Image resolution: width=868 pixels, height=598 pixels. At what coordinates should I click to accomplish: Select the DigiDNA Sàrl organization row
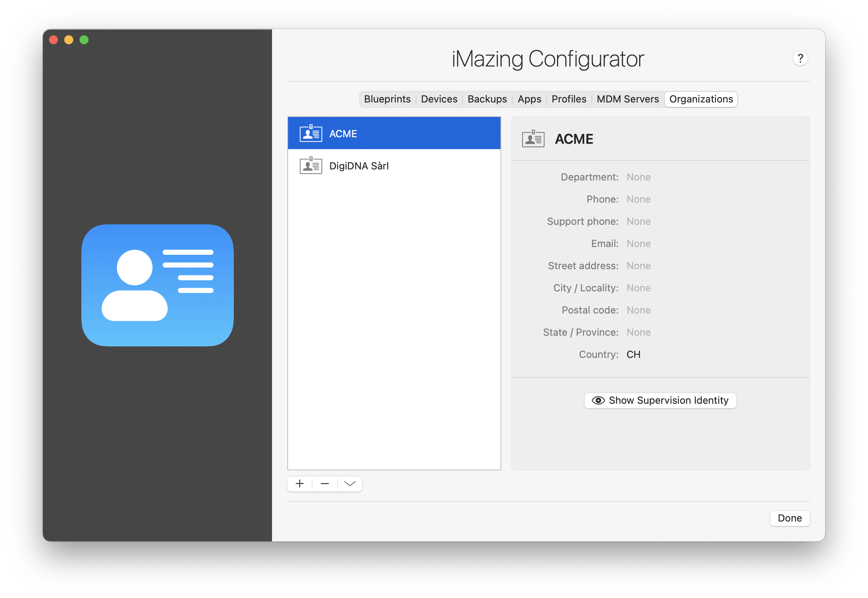pos(394,166)
